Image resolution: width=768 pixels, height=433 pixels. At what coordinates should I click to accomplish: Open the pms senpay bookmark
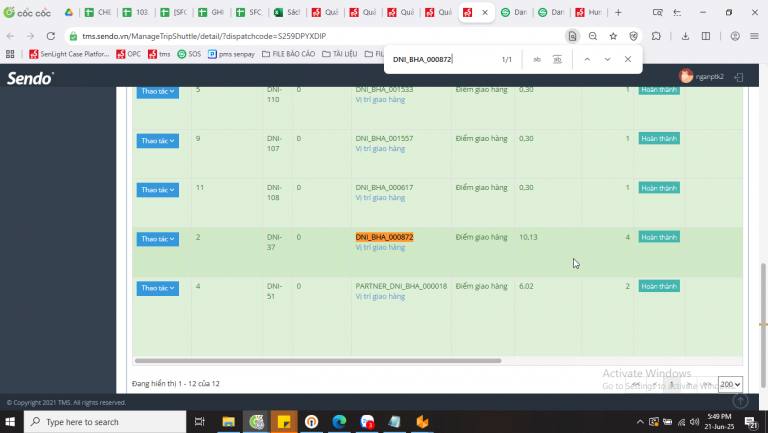pos(231,54)
